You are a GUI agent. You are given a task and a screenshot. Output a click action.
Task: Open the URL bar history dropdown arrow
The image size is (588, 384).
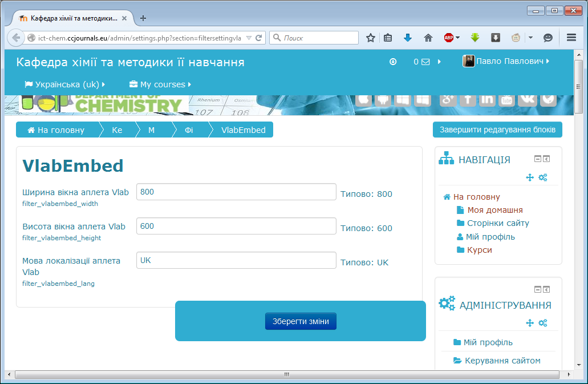pyautogui.click(x=248, y=38)
